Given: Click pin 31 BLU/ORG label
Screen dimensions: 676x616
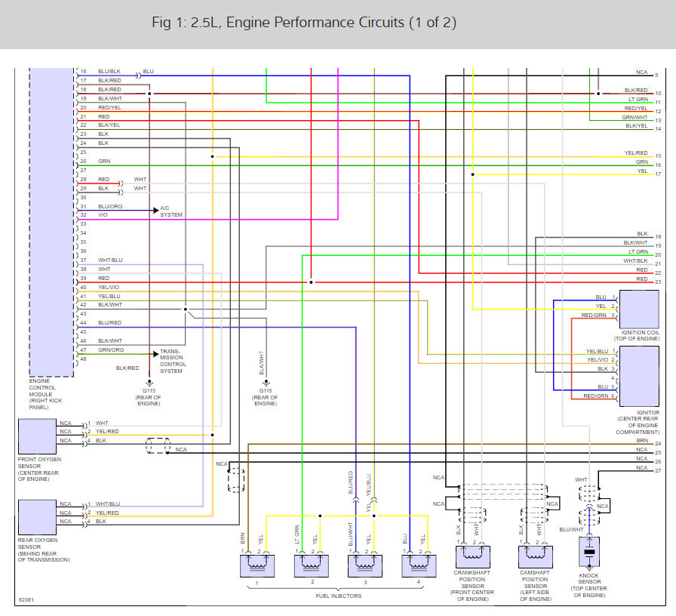Looking at the screenshot, I should 110,206.
